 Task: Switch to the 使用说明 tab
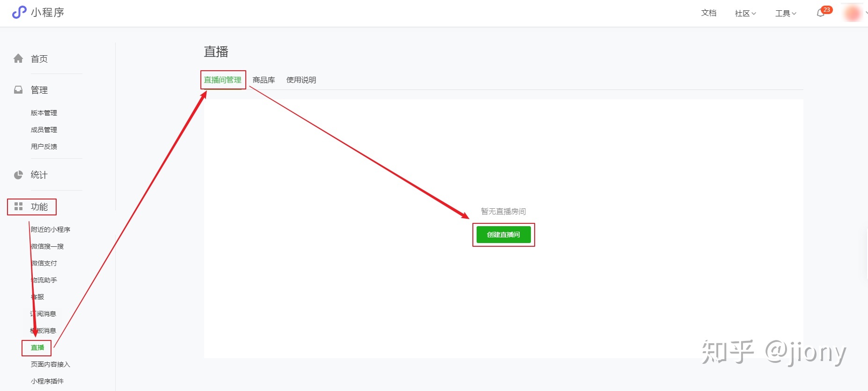[x=301, y=80]
